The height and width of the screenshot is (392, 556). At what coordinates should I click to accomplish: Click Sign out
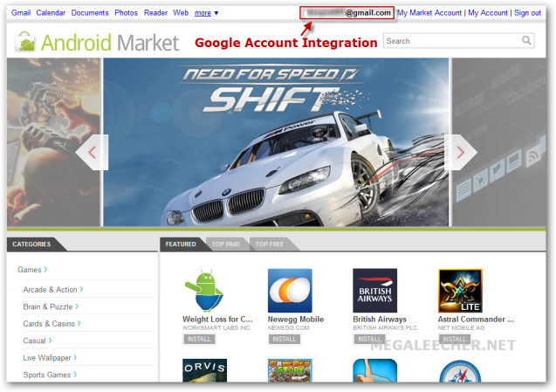527,13
